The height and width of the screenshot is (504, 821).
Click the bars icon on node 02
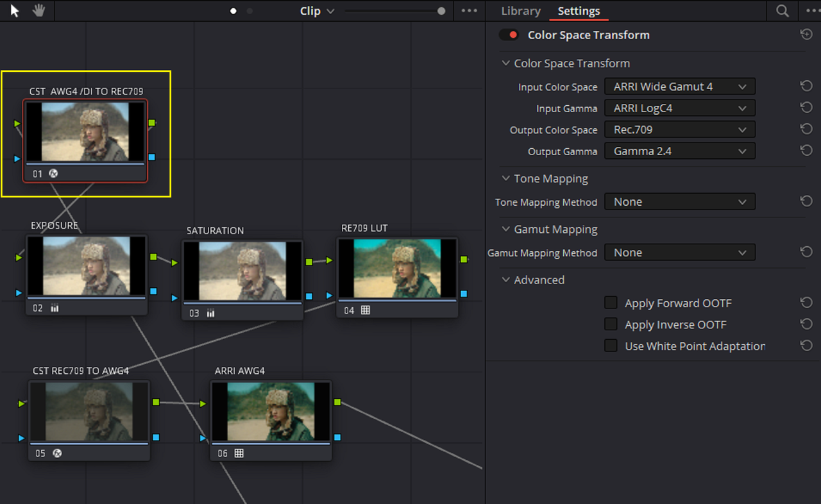pos(55,308)
